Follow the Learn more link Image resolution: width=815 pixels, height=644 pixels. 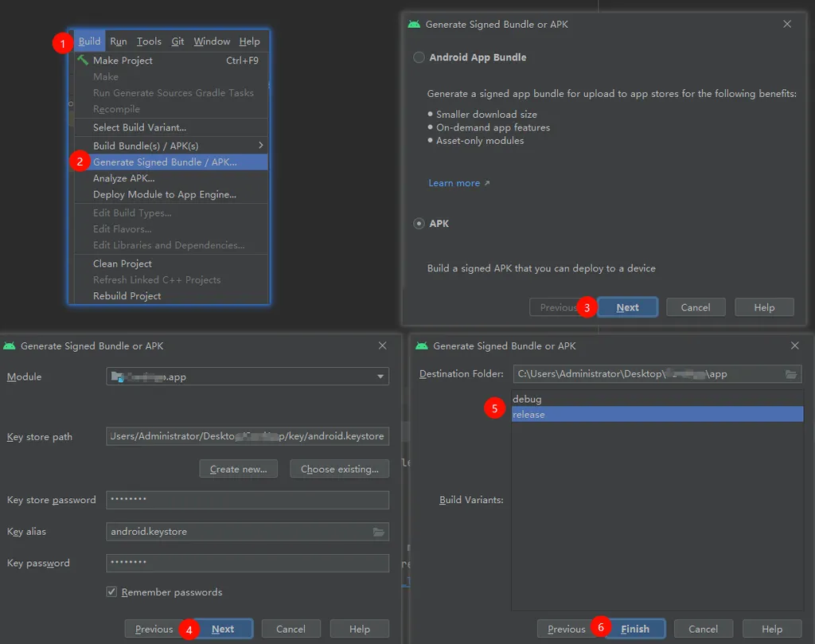(x=454, y=183)
